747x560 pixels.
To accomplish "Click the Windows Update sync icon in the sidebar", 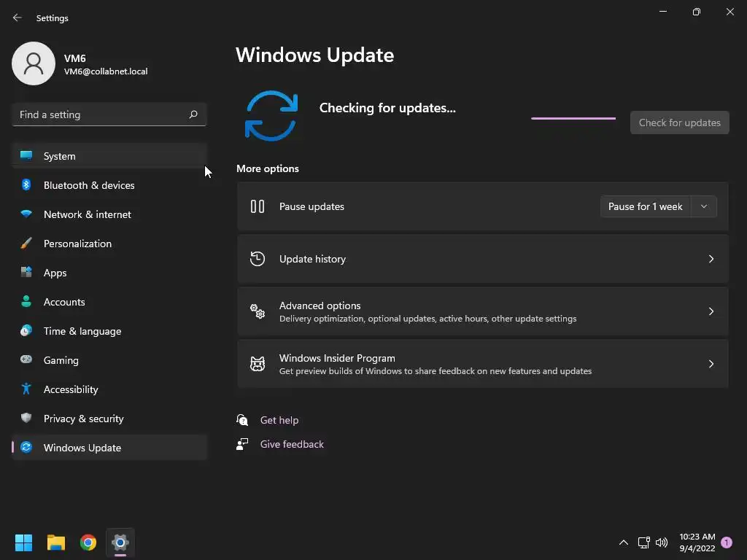I will [x=26, y=447].
